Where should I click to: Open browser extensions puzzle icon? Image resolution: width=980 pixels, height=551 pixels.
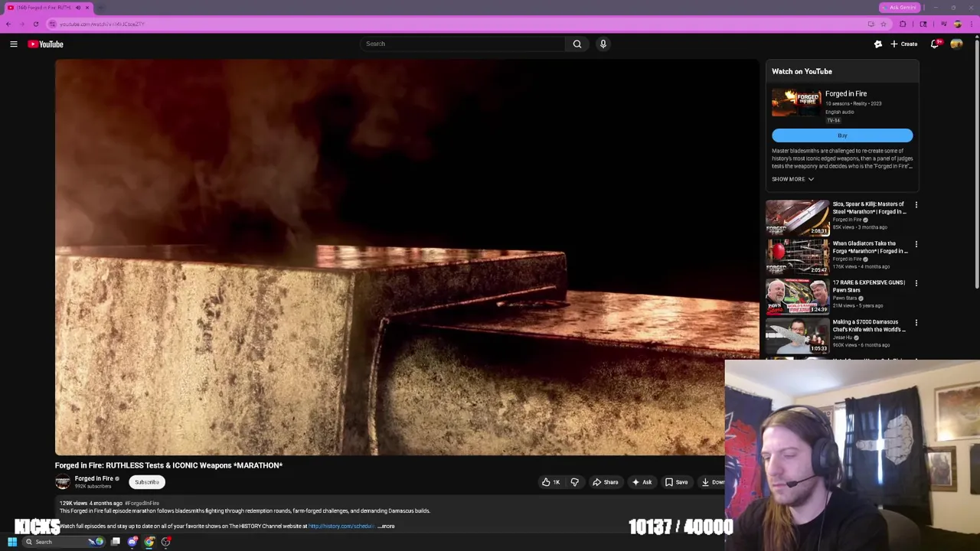pyautogui.click(x=903, y=24)
